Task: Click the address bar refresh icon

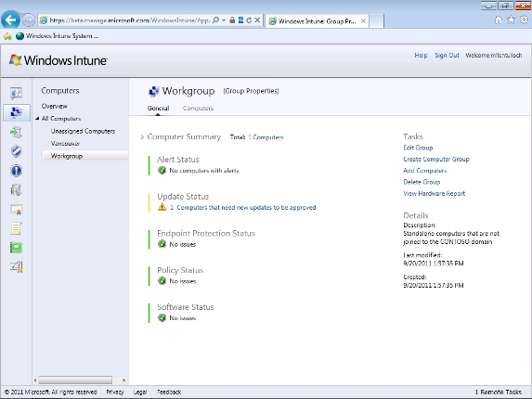Action: [x=249, y=20]
